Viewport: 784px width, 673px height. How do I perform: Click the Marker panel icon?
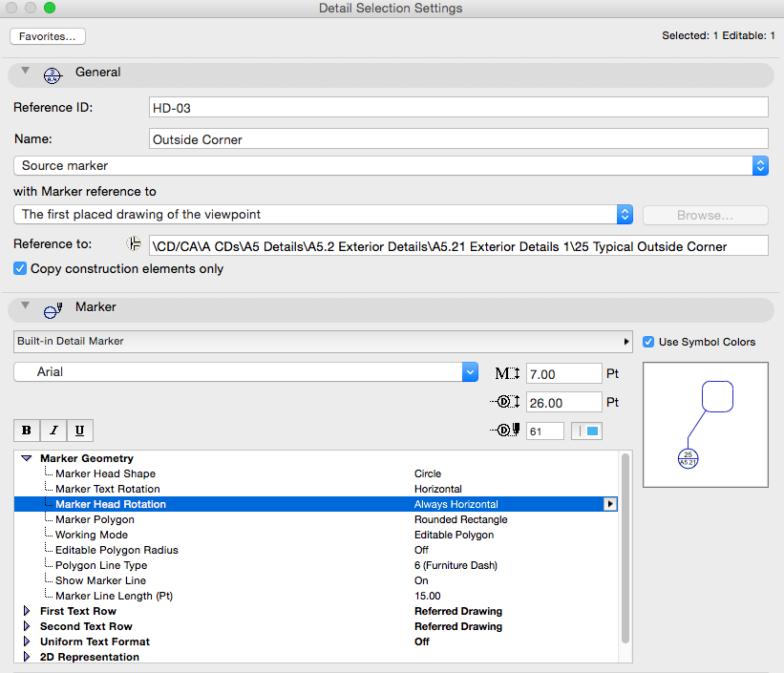[53, 310]
